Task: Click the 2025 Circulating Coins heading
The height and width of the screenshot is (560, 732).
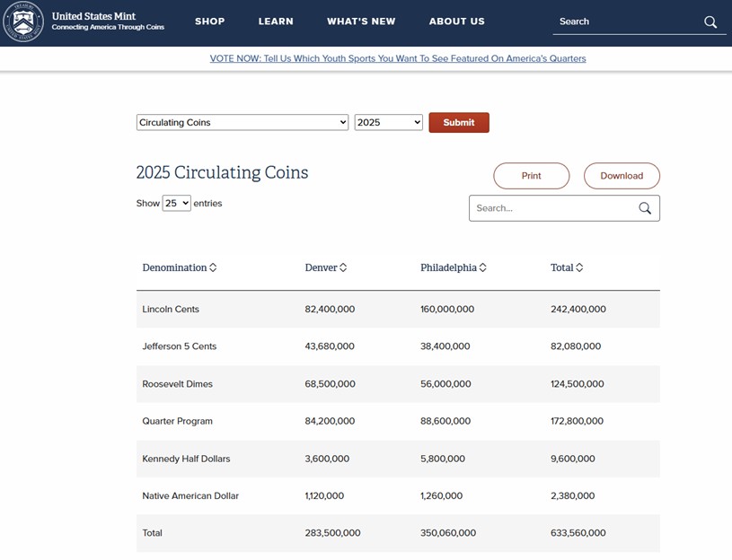Action: (222, 172)
